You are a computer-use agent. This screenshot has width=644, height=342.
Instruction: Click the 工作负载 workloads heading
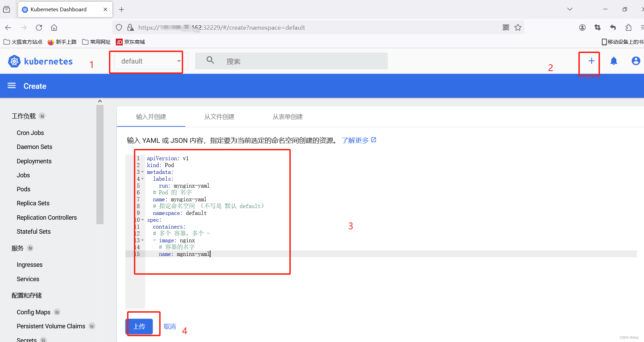point(24,116)
